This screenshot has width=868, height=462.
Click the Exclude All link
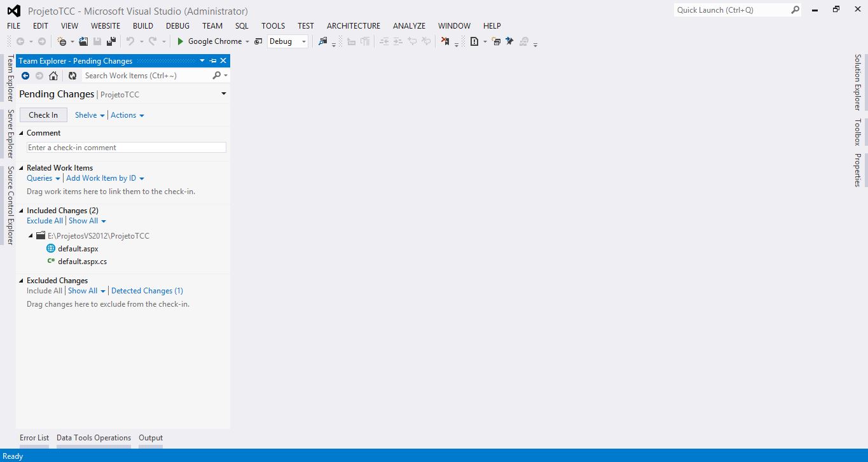45,221
